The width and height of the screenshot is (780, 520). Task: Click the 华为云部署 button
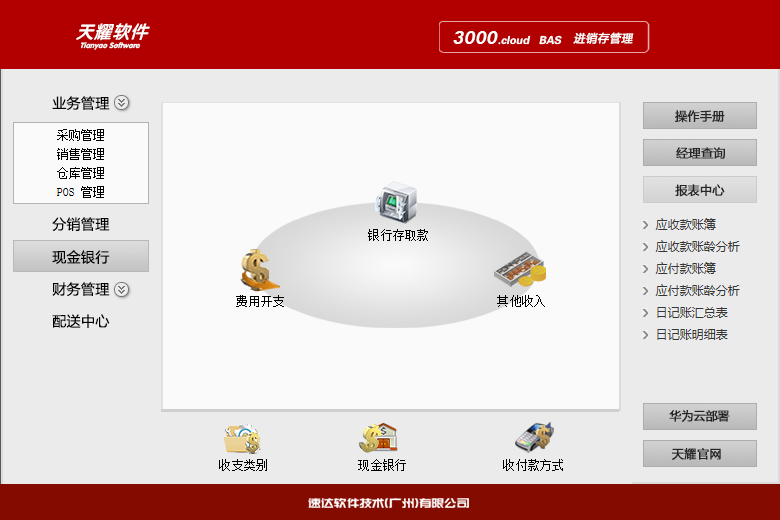click(x=699, y=416)
